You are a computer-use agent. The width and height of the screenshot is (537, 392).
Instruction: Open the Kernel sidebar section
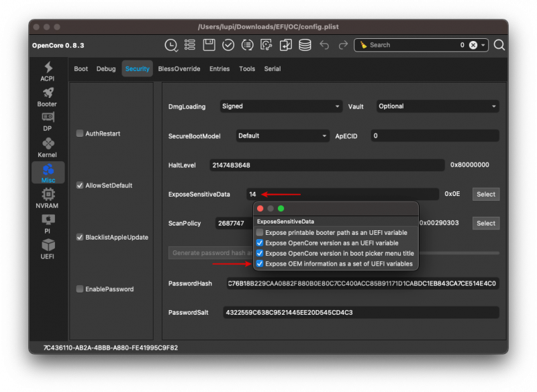pos(48,147)
